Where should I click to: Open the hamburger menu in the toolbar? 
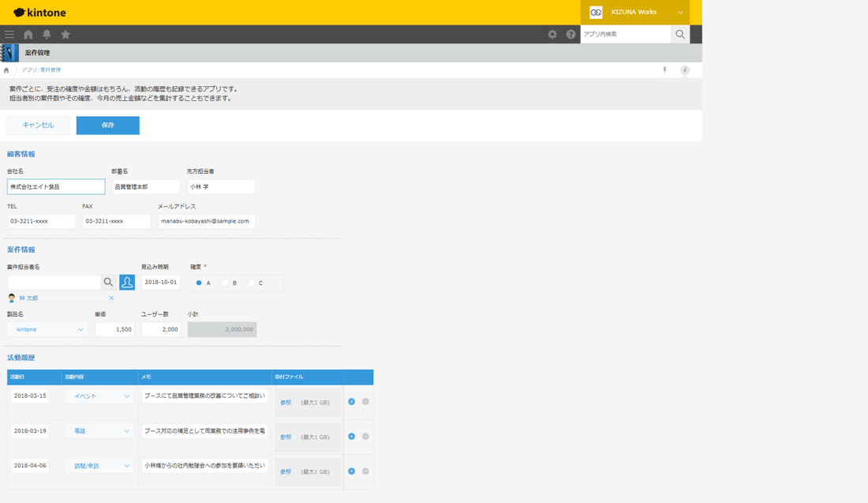[x=9, y=34]
